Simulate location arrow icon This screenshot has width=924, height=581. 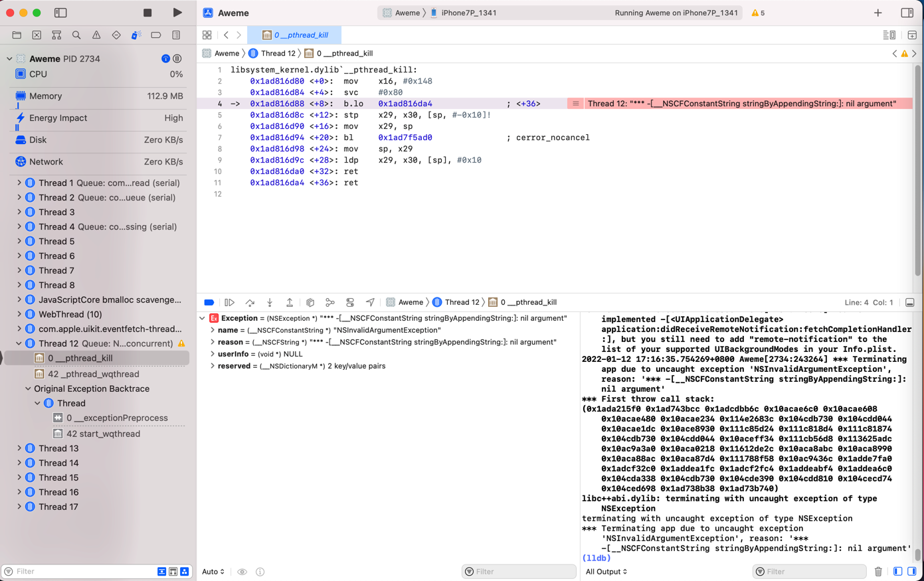pos(370,302)
